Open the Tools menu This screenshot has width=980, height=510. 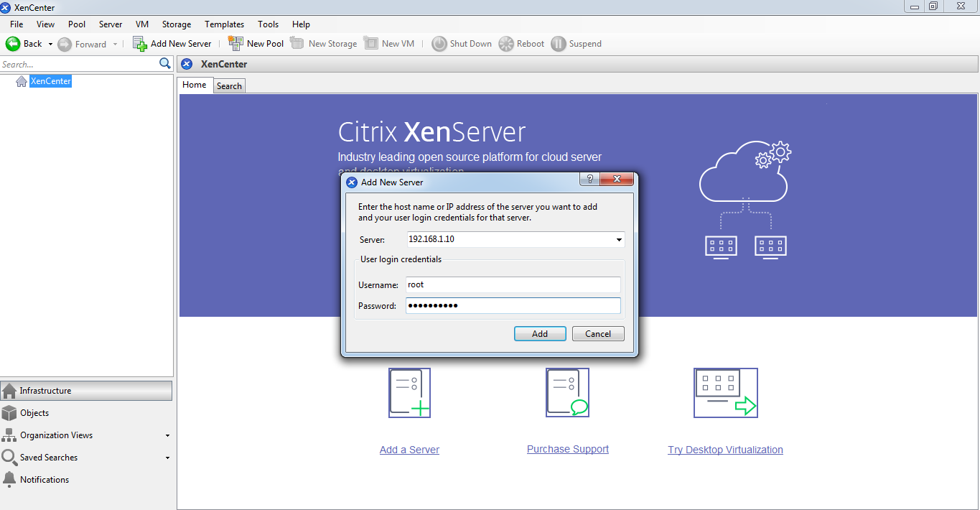pyautogui.click(x=269, y=24)
